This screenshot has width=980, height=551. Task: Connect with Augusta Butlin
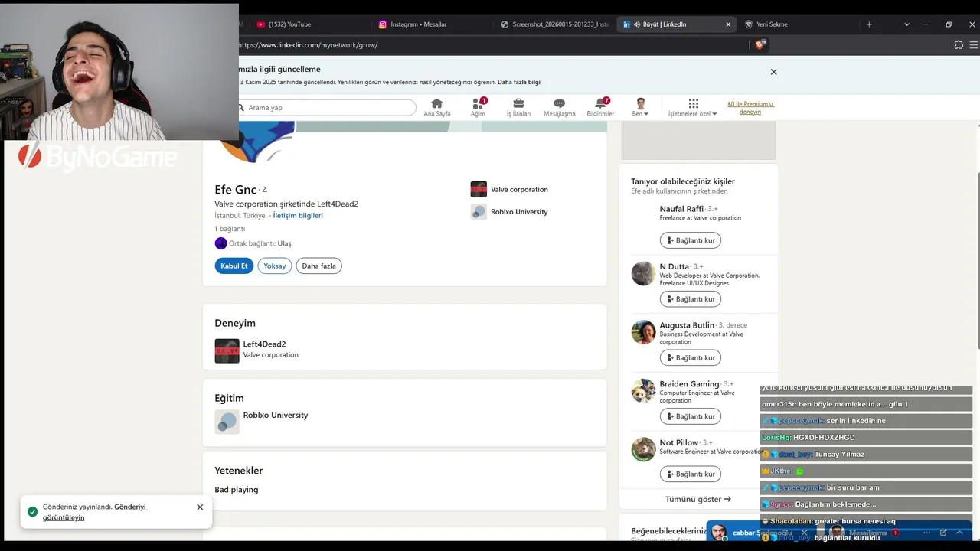click(x=691, y=357)
